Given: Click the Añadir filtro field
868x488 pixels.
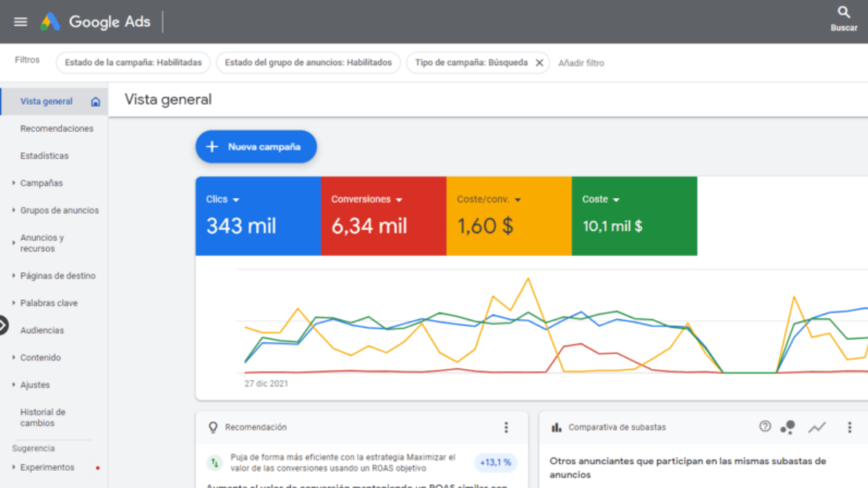Looking at the screenshot, I should [581, 63].
